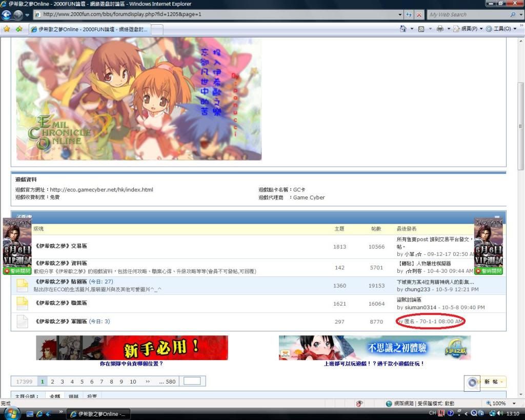Click the Windows Start orb
This screenshot has width=525, height=420.
[x=11, y=413]
